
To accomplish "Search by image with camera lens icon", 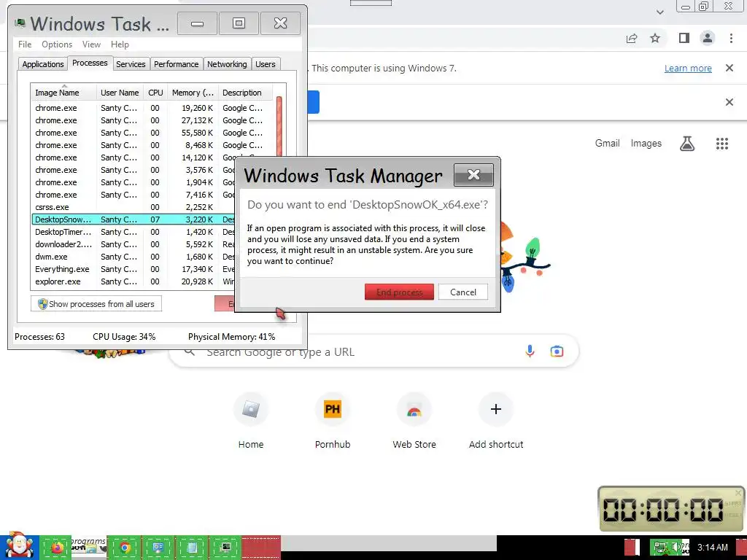I will tap(557, 351).
